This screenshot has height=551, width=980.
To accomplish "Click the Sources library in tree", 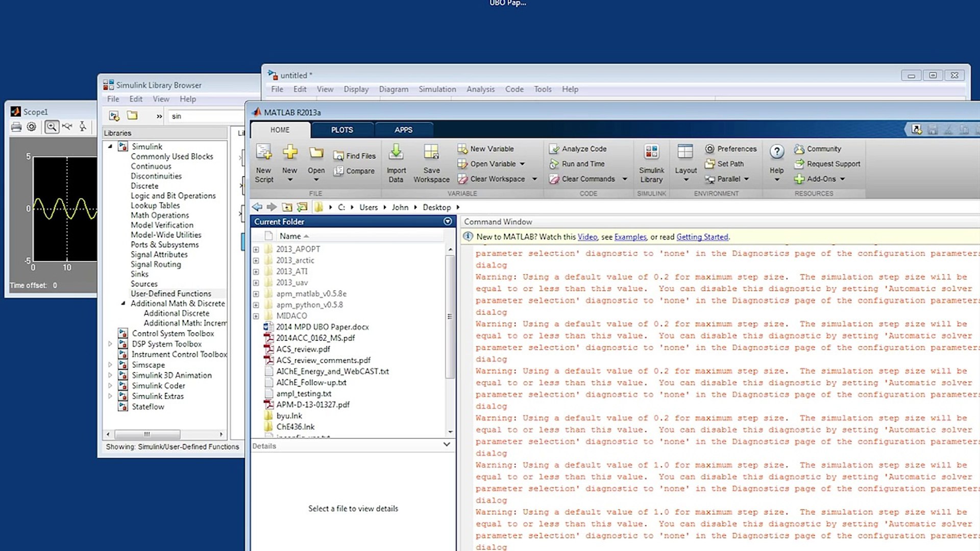I will (x=144, y=284).
